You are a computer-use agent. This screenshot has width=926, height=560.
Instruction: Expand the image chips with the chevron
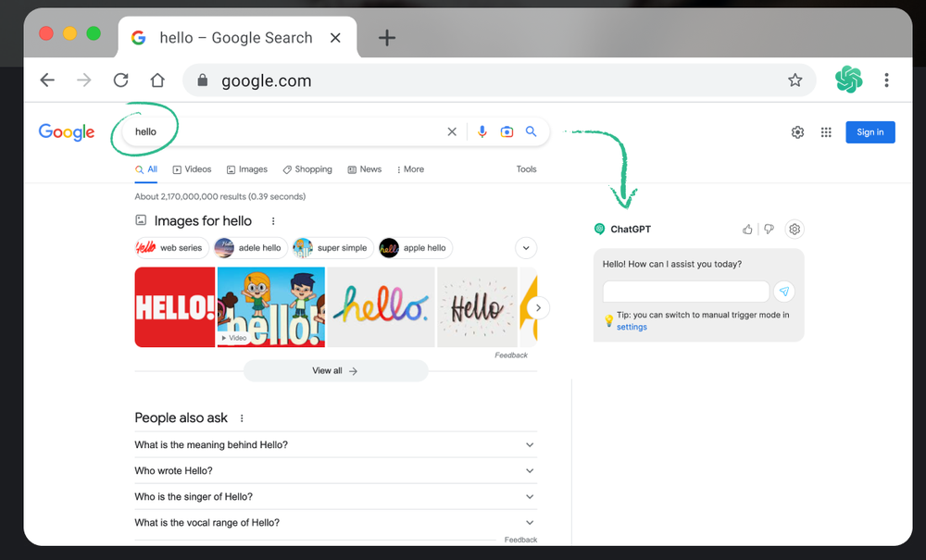coord(526,248)
